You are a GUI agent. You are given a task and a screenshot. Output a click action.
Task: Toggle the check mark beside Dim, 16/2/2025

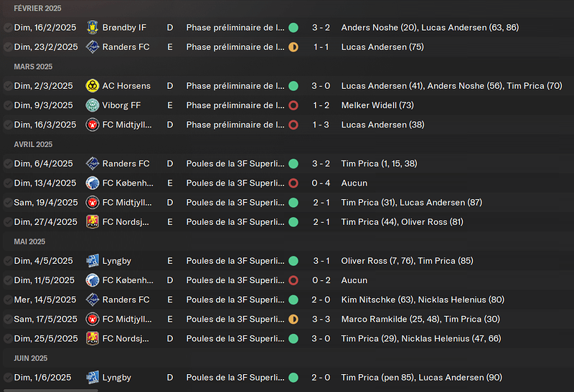(7, 27)
